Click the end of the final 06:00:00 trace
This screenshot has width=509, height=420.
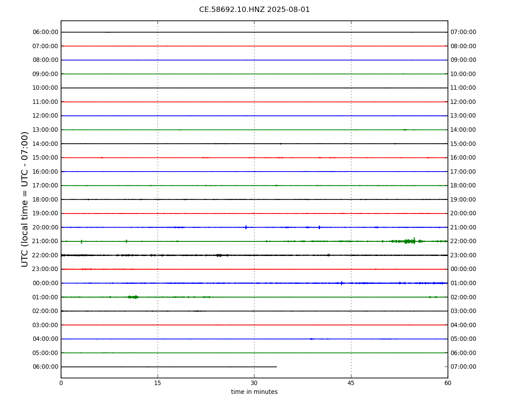(x=276, y=367)
